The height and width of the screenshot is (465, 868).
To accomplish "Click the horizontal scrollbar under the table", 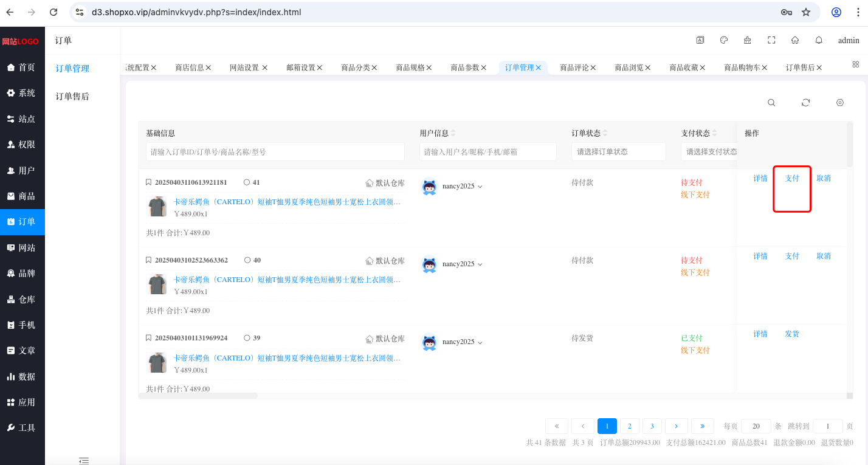I will 198,396.
